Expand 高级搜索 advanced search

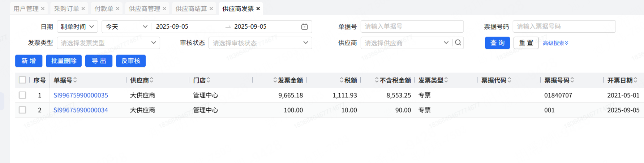[555, 43]
